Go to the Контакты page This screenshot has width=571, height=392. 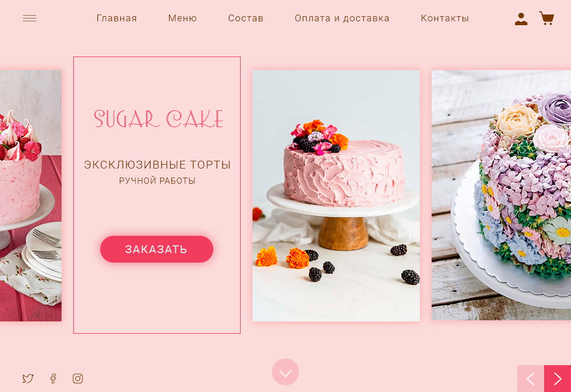[444, 18]
